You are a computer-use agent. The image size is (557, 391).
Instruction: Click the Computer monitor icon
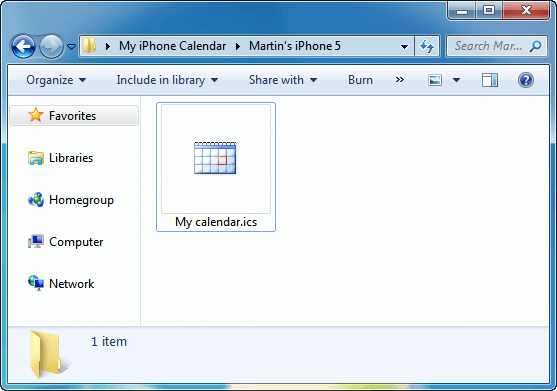click(36, 241)
